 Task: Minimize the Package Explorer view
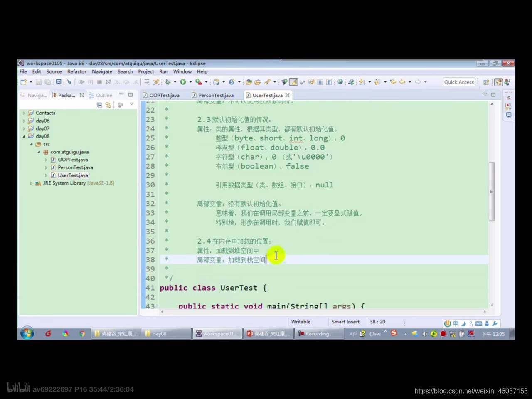(x=121, y=94)
